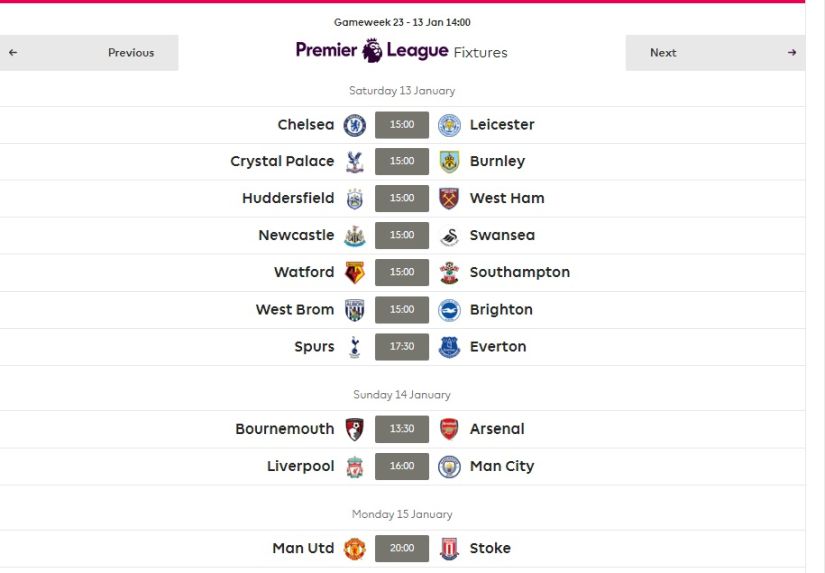Screen dimensions: 825x573
Task: Click the Everton club crest
Action: (449, 347)
